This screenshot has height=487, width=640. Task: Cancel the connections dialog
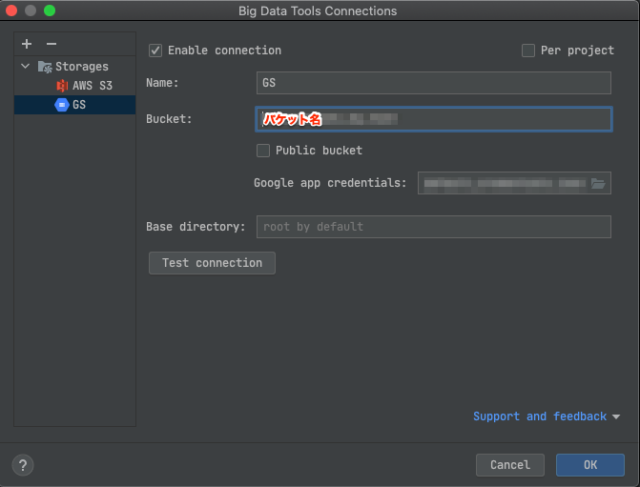[510, 465]
